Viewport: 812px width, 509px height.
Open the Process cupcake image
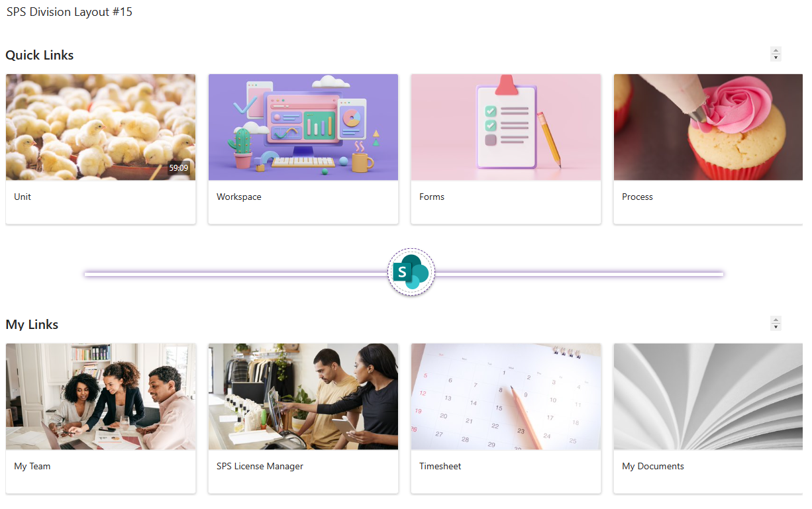pos(708,127)
